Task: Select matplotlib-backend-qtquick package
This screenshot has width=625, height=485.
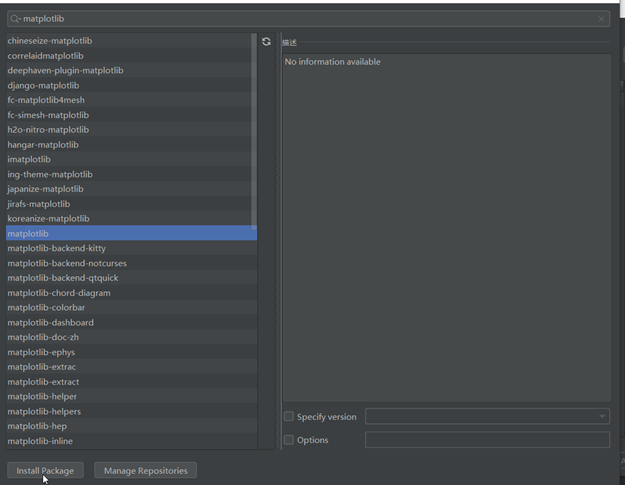Action: click(132, 278)
